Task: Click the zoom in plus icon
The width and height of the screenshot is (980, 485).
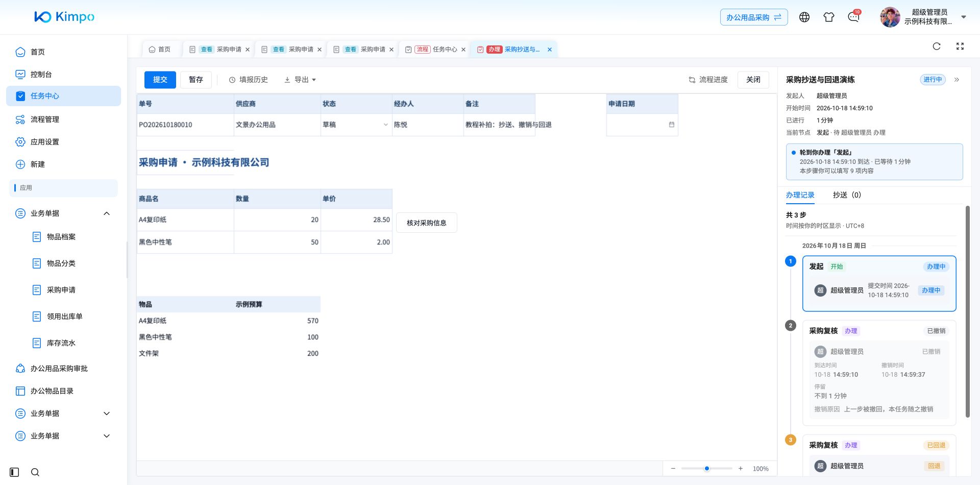Action: 741,469
